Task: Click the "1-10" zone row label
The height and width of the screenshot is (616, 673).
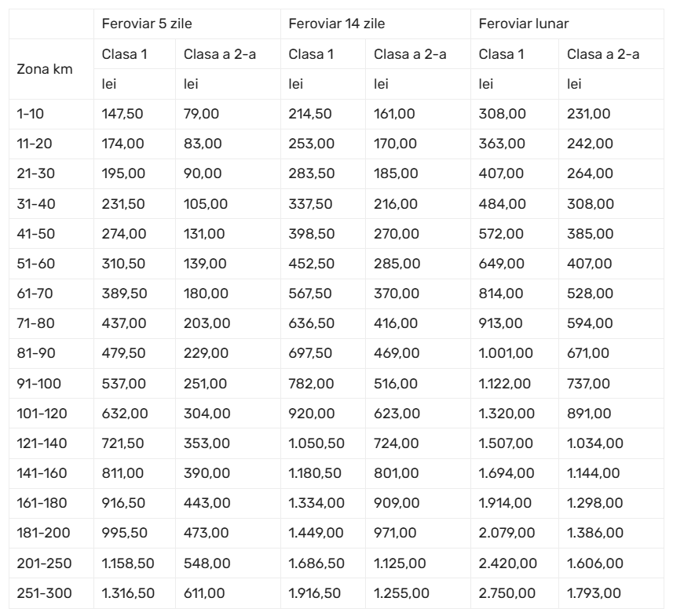Action: 31,114
